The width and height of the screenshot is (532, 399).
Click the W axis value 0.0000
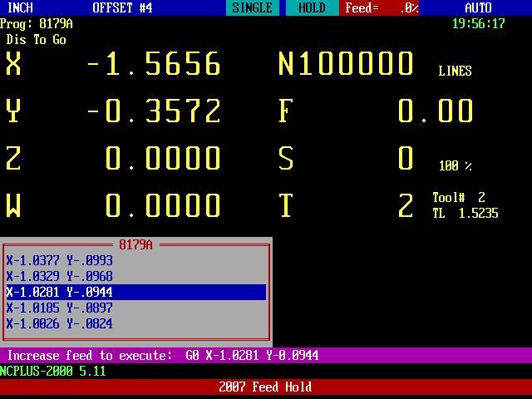click(x=163, y=205)
